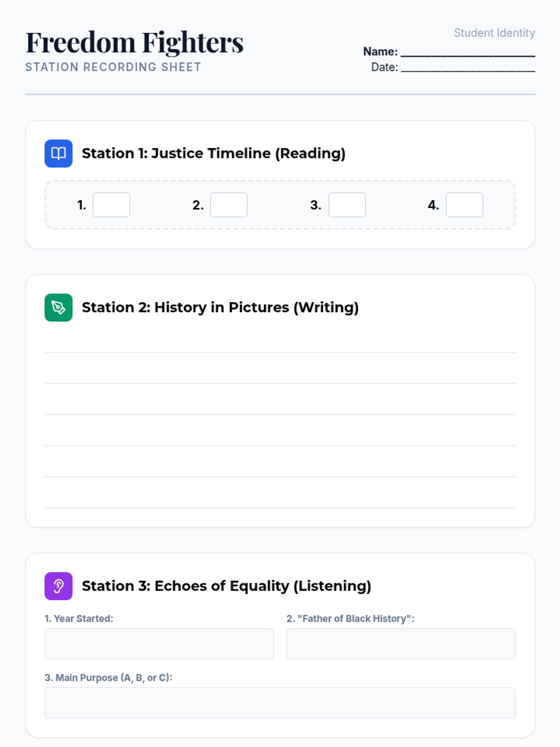This screenshot has width=560, height=747.
Task: Click answer box 1 in Justice Timeline
Action: 111,205
